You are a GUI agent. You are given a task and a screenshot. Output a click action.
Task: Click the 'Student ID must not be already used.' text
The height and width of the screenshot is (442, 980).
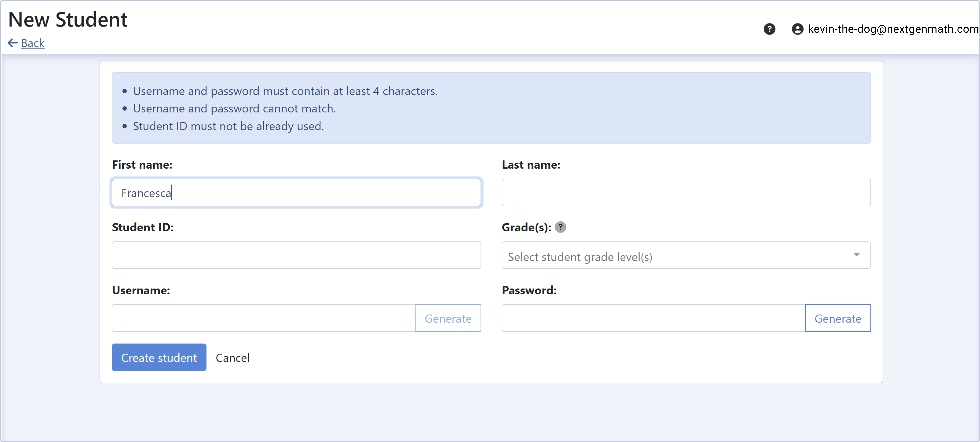click(228, 126)
